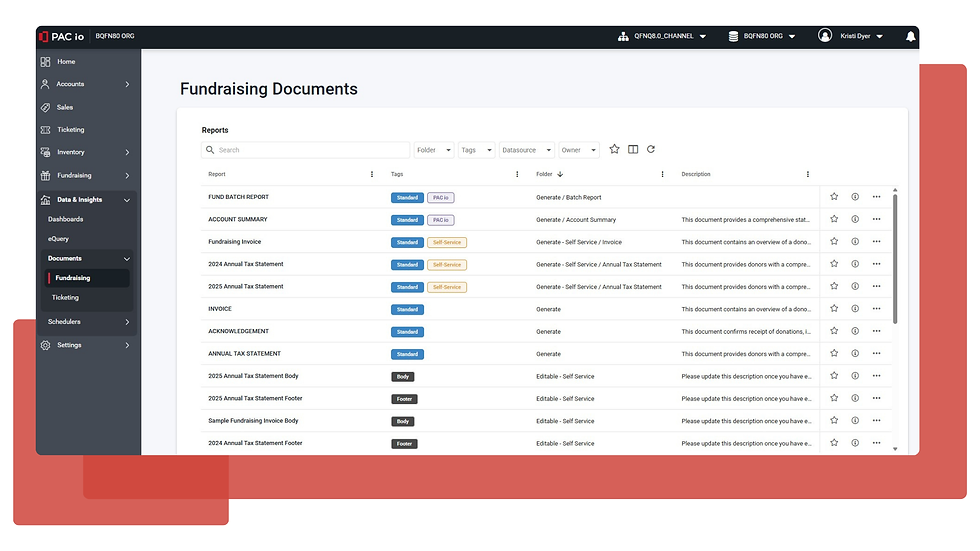Open the QFNQ8.0_CHANNEL channel dropdown
Viewport: 980px width, 551px height.
tap(662, 36)
